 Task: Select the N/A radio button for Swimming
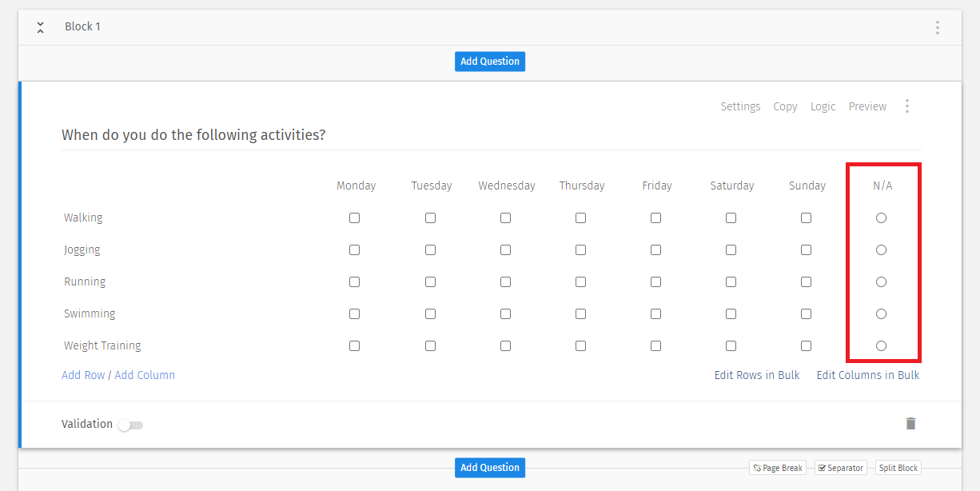click(881, 313)
